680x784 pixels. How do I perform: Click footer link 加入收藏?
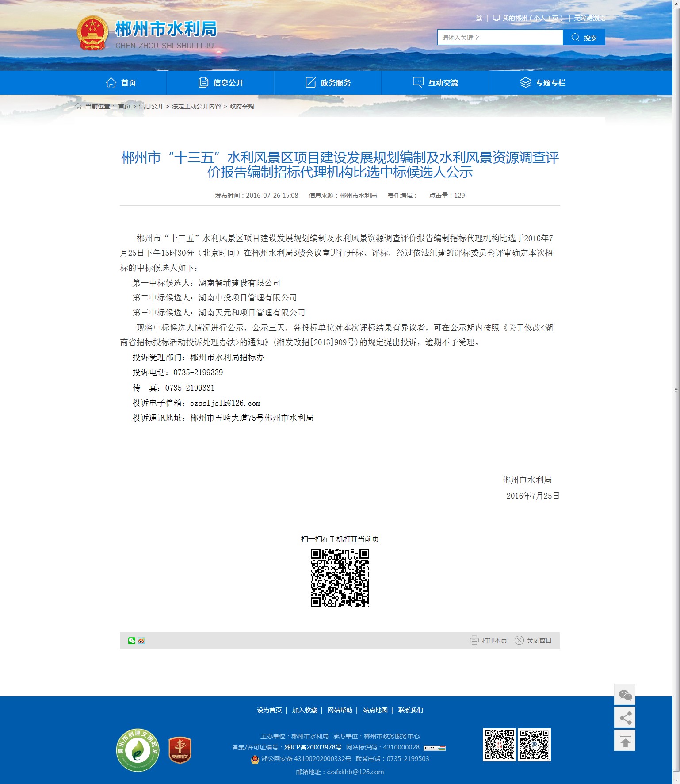click(x=305, y=710)
